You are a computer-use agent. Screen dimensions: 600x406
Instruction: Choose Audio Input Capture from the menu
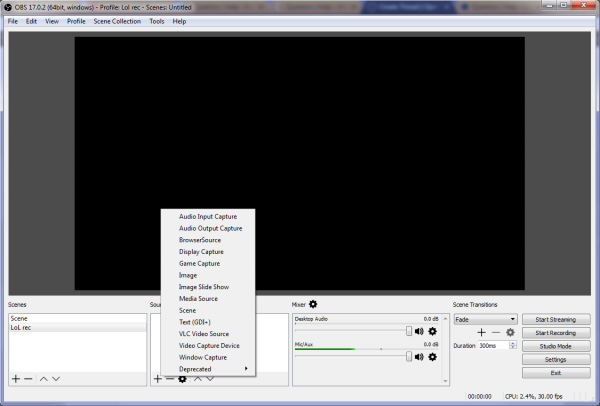click(x=208, y=217)
